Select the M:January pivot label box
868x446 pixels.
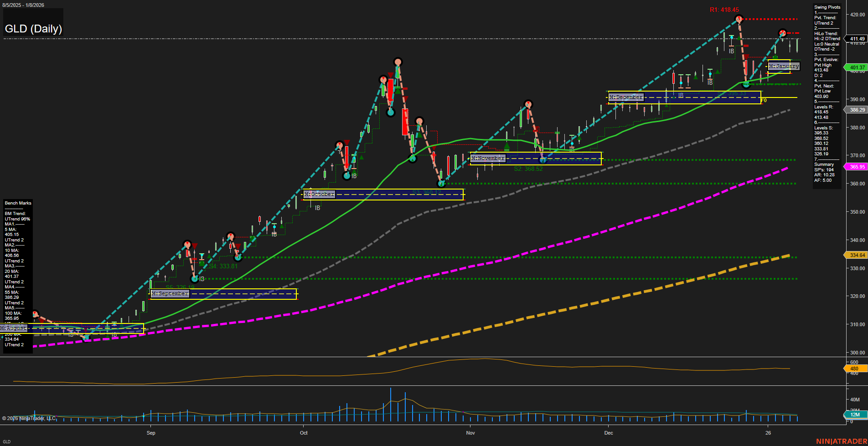click(783, 66)
